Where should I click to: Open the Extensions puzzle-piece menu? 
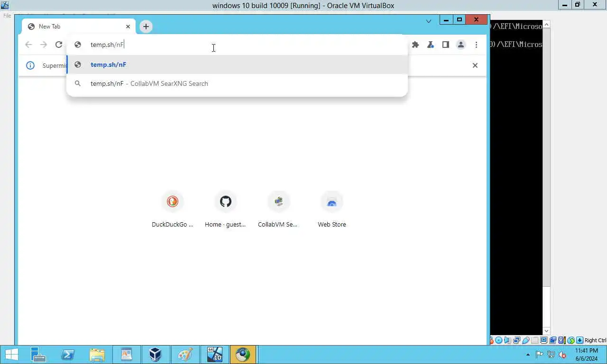coord(415,45)
